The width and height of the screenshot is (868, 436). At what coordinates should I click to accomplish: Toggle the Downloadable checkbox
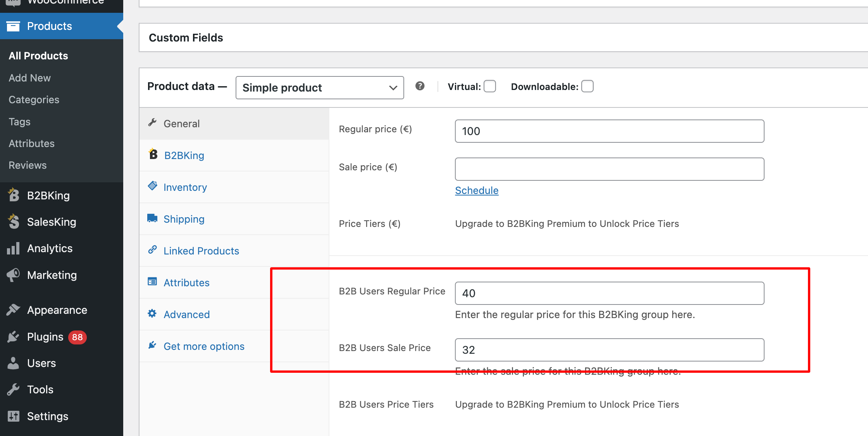(587, 86)
